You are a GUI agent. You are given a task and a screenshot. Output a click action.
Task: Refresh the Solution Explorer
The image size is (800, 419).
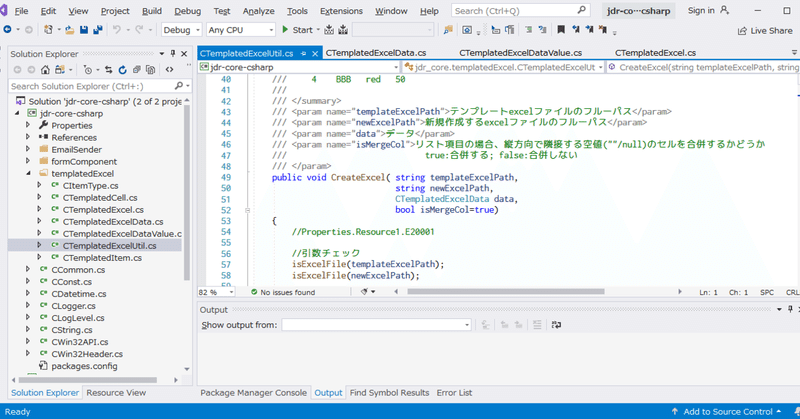pos(122,69)
